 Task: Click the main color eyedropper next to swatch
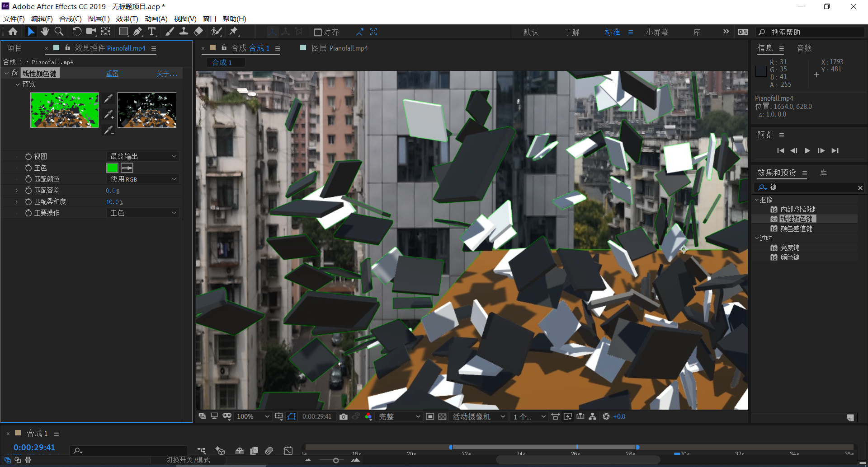click(127, 168)
